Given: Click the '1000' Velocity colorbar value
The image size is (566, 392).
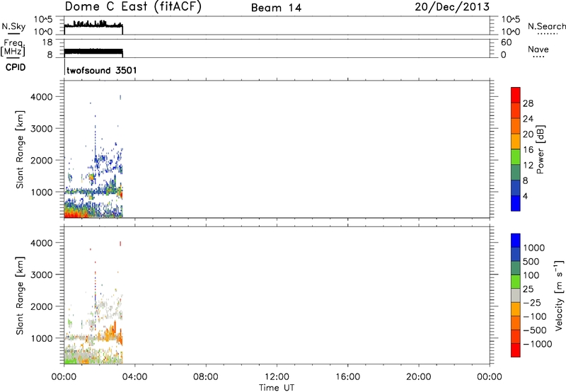Looking at the screenshot, I should click(x=534, y=248).
